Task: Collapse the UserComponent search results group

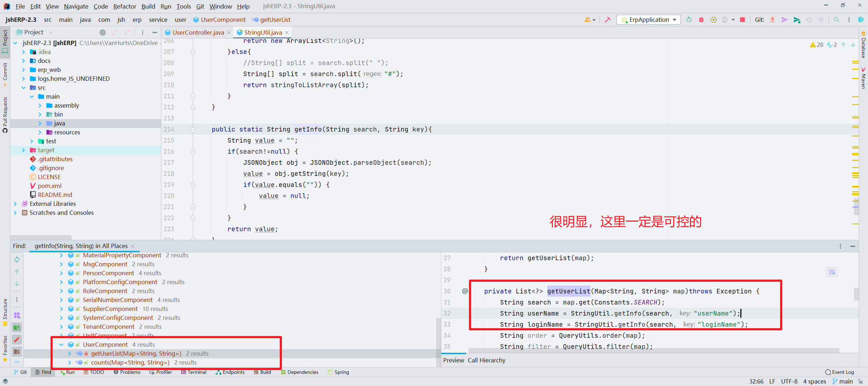Action: 61,345
